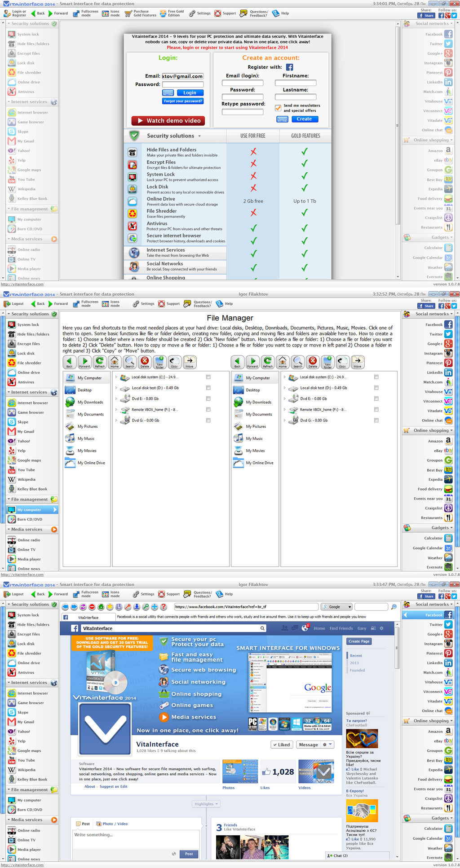Click Refresh icon in left file panel
This screenshot has width=460, height=868.
click(100, 362)
